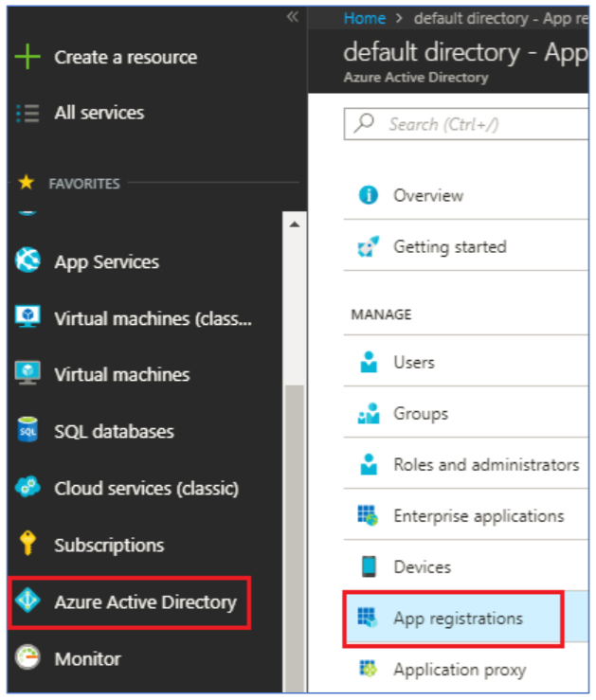Open the Monitor favorite label
Screen dimensions: 596x700
tap(88, 659)
